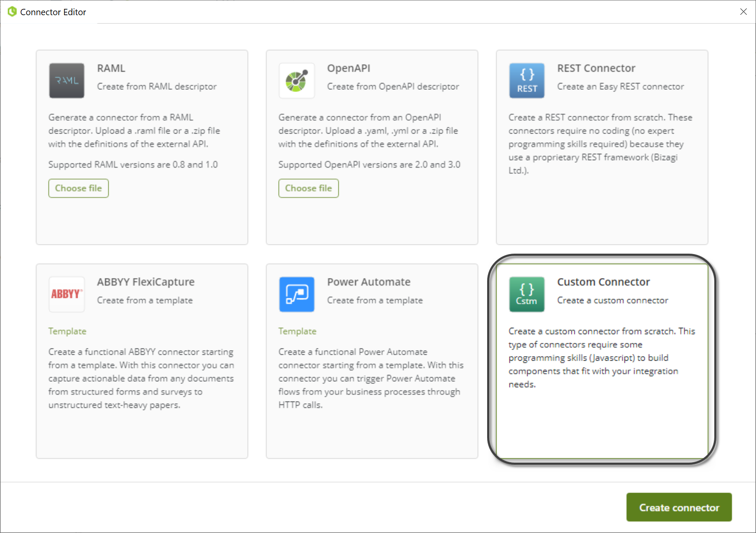The height and width of the screenshot is (533, 756).
Task: Select the Power Automate card title
Action: [369, 282]
